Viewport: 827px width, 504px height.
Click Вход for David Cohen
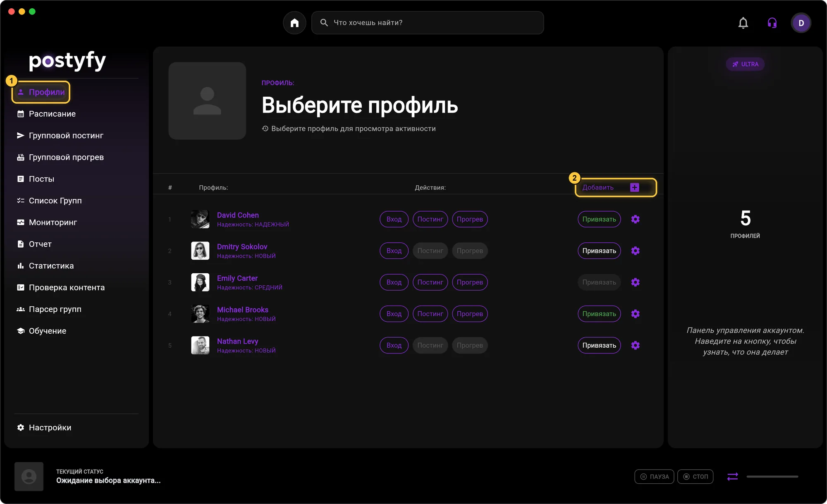click(x=394, y=219)
